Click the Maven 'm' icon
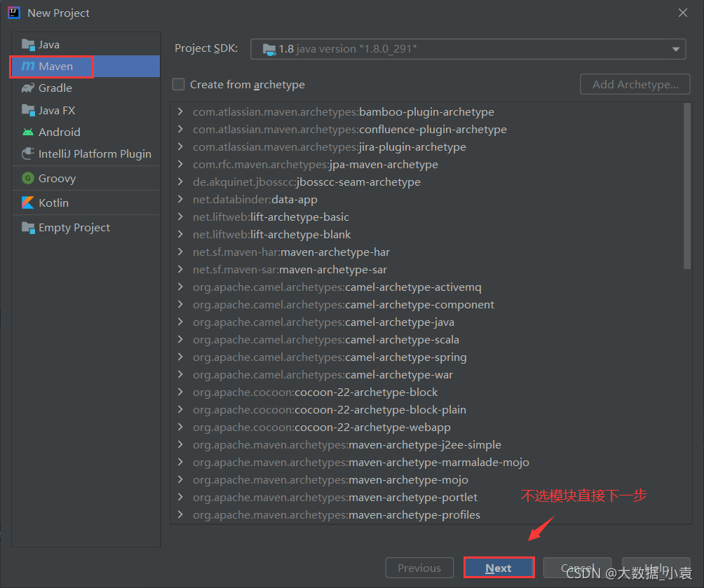704x588 pixels. click(x=28, y=67)
